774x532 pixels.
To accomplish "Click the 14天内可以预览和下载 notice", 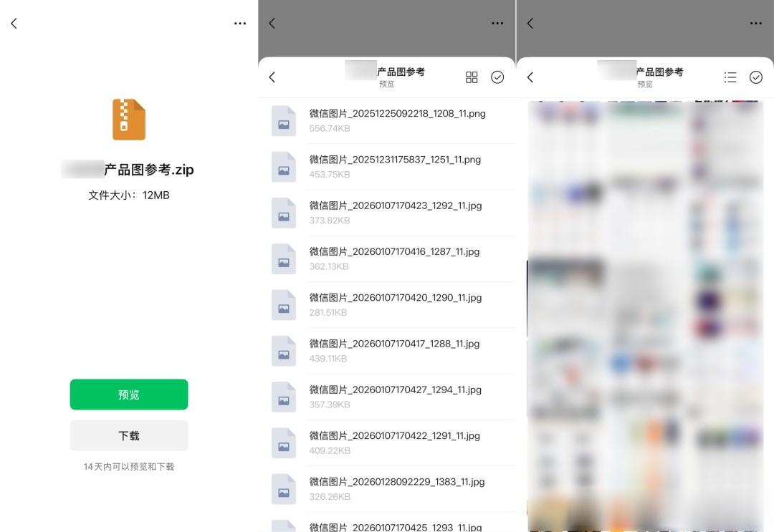I will 129,466.
